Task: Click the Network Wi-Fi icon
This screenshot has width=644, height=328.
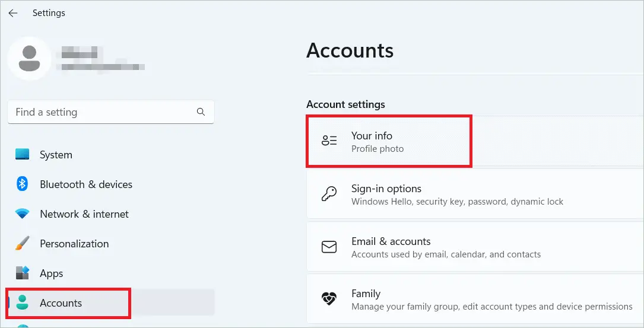Action: coord(22,214)
